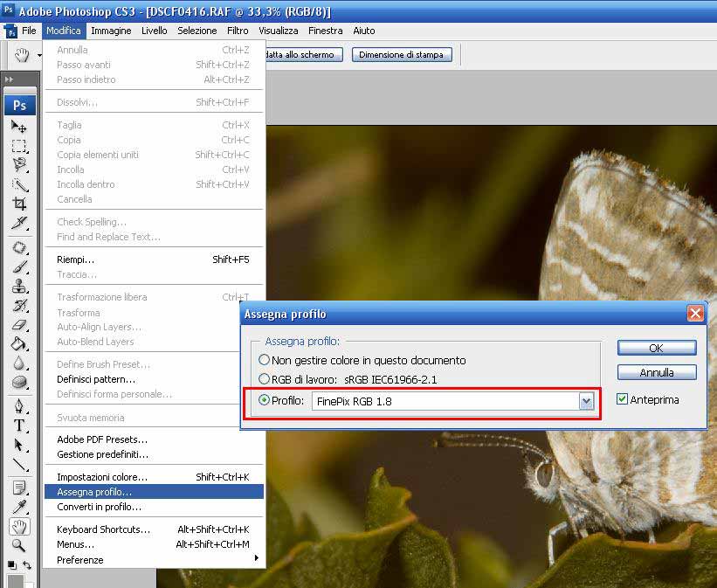
Task: Select the Path Selection tool
Action: coord(19,445)
